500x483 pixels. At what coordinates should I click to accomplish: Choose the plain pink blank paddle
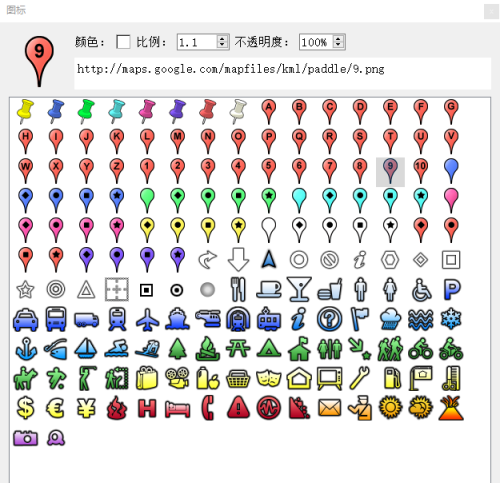point(451,200)
